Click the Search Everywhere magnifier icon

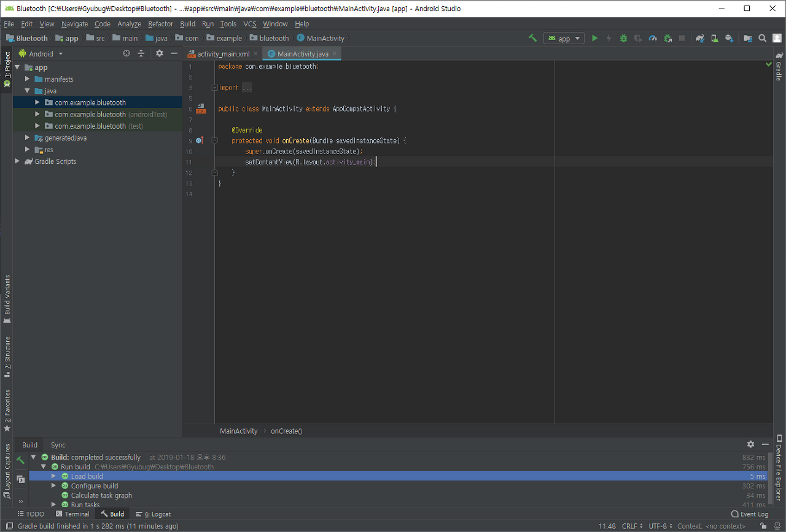[x=762, y=38]
